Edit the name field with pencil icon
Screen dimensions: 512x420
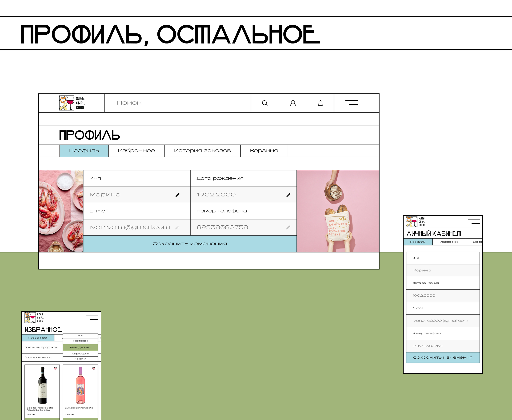pyautogui.click(x=177, y=195)
